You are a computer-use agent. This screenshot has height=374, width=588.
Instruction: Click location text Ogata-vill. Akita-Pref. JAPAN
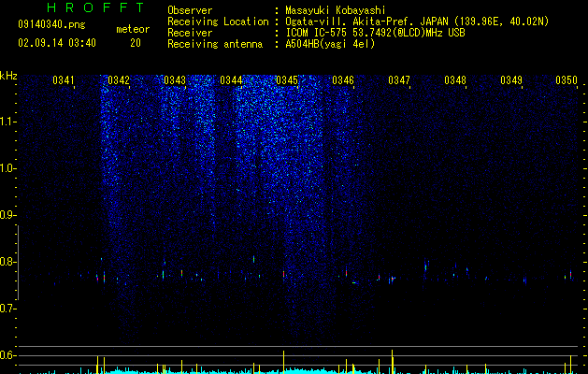(x=366, y=22)
